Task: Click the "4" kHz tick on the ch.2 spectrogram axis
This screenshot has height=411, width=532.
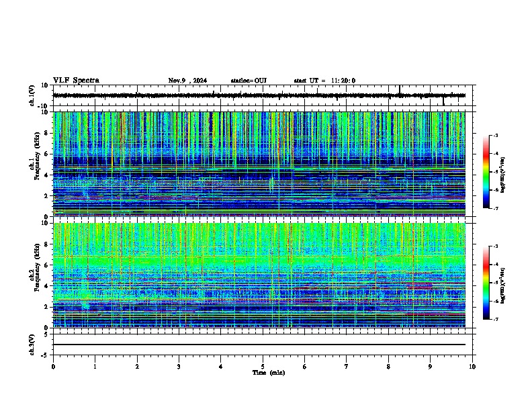Action: pyautogui.click(x=47, y=286)
